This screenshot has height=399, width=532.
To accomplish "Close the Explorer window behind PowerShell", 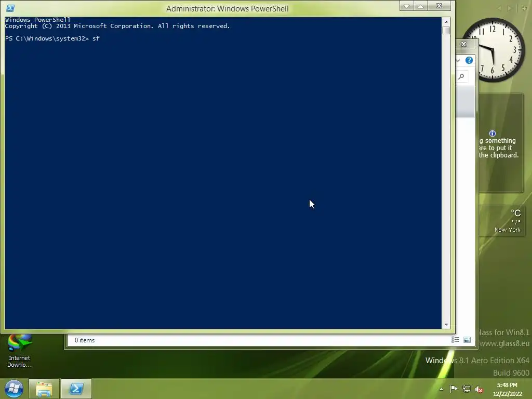I will click(x=464, y=44).
